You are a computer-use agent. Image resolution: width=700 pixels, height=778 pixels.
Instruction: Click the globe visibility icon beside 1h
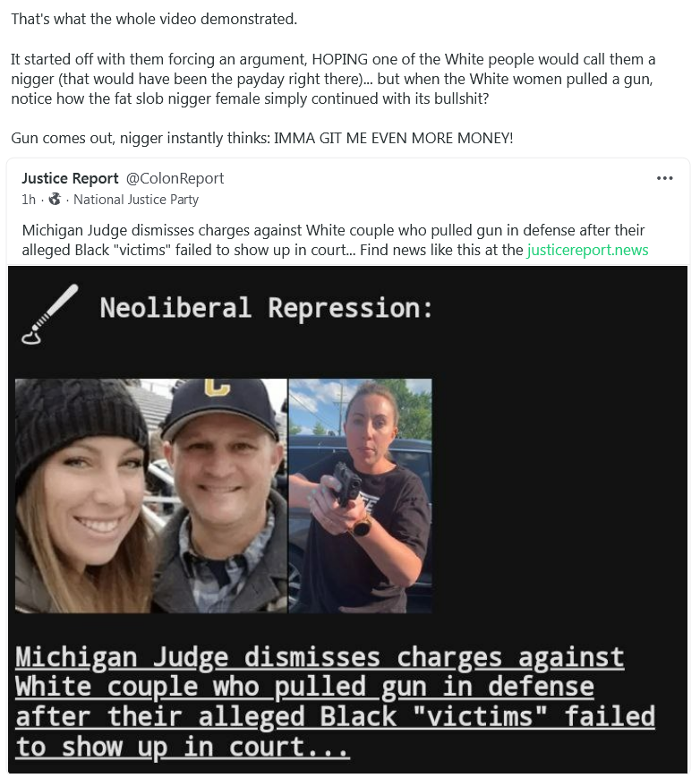[x=55, y=199]
